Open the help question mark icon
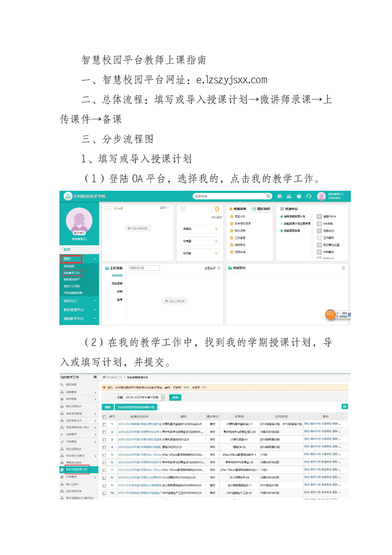This screenshot has width=392, height=555. pyautogui.click(x=299, y=196)
